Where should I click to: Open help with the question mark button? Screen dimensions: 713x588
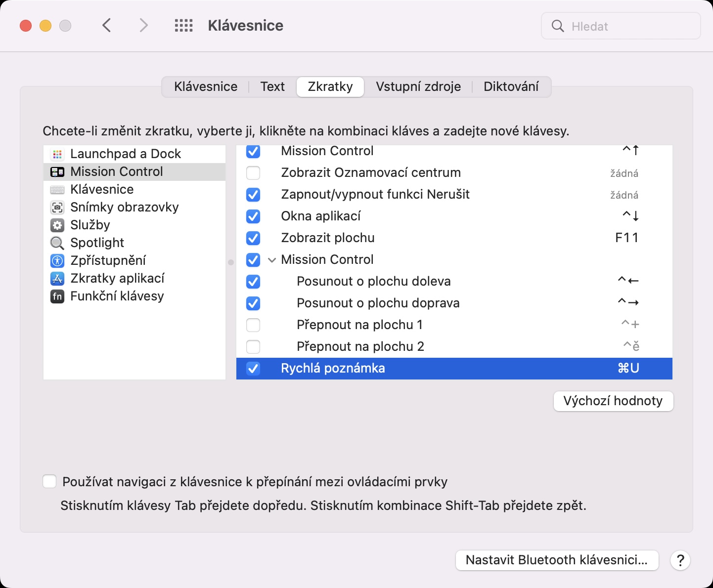[680, 560]
